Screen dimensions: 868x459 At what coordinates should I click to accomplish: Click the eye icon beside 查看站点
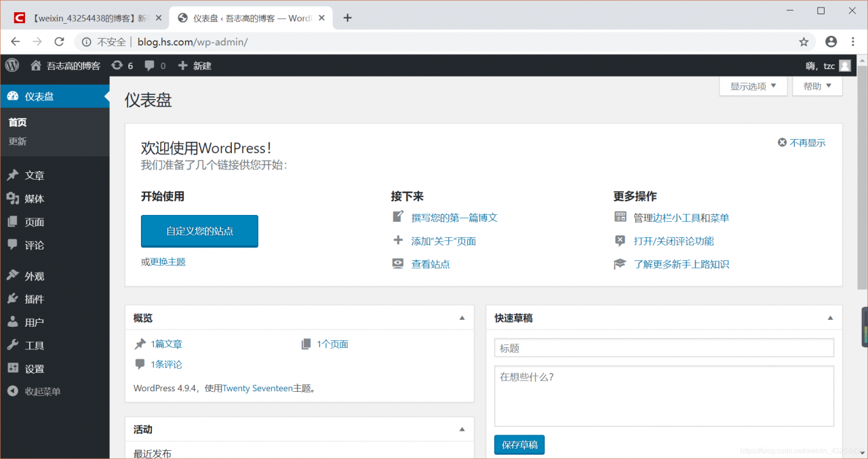click(x=398, y=264)
